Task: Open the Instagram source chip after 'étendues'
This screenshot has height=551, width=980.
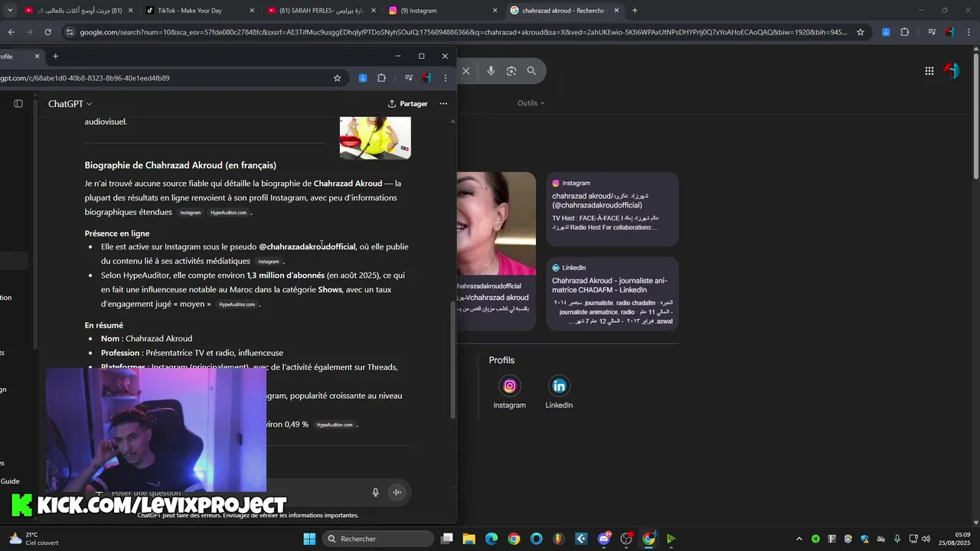Action: [x=191, y=213]
